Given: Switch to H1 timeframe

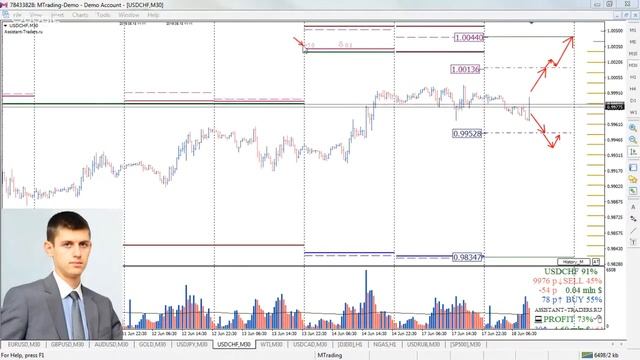Looking at the screenshot, I should pos(633,77).
